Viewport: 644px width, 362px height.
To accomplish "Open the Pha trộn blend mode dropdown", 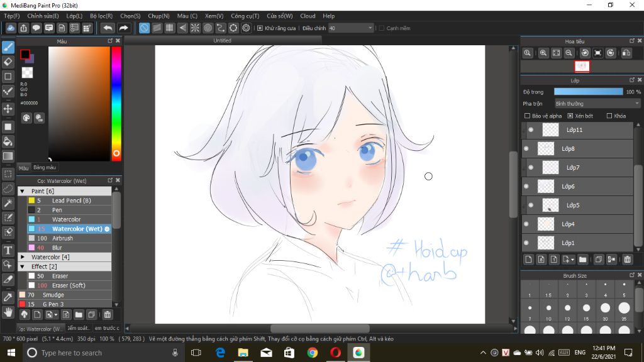I will point(597,104).
